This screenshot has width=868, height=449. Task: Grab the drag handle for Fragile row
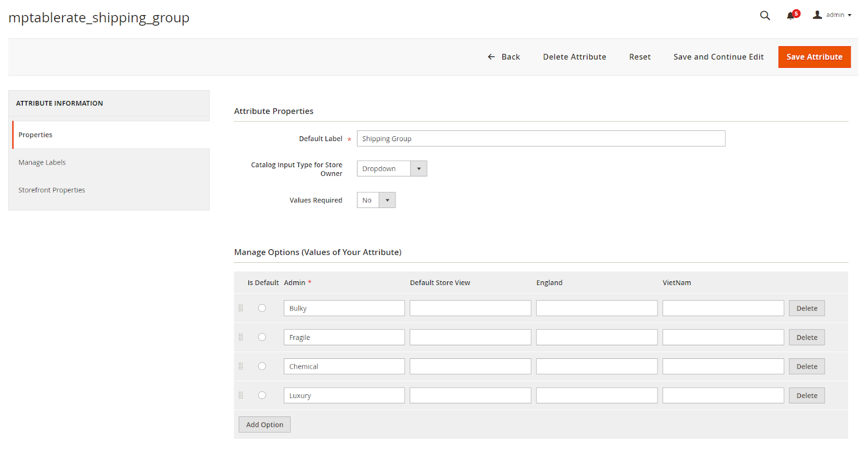pyautogui.click(x=241, y=337)
